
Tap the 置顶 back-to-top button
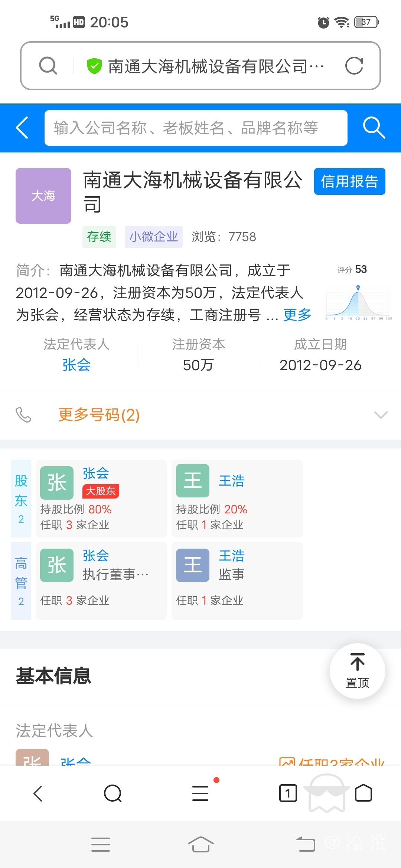[357, 671]
